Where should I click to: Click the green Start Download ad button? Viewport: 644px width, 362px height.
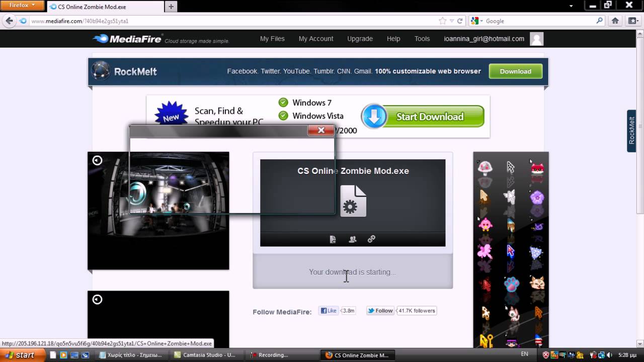423,117
